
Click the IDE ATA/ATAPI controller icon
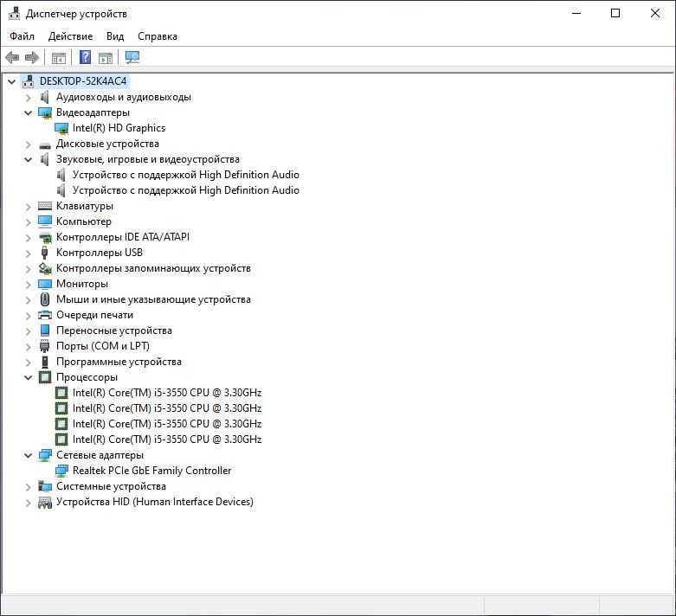pos(45,237)
